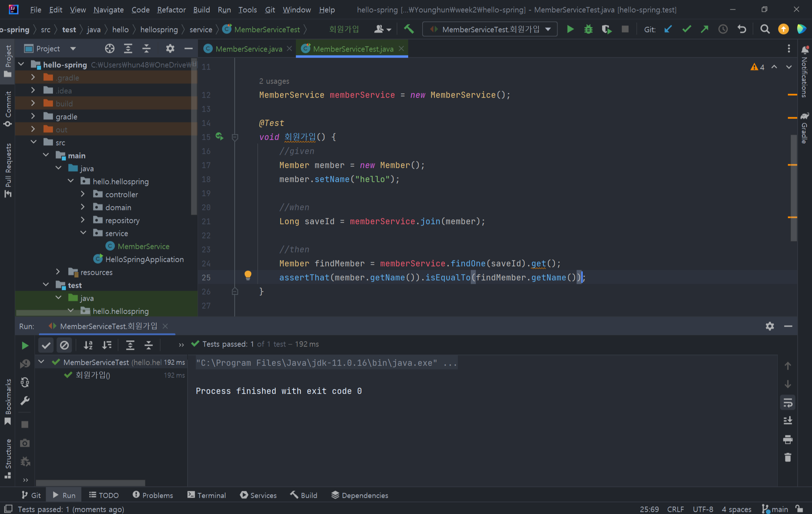Screen dimensions: 812x514
Task: Click Git Update Project arrow icon
Action: [x=668, y=29]
